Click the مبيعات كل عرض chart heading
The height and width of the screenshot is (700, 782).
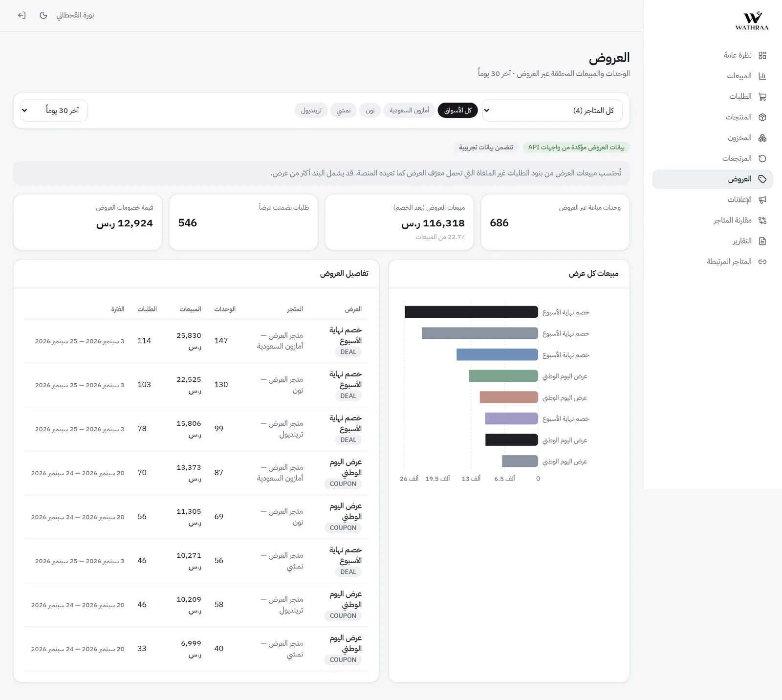pyautogui.click(x=593, y=274)
